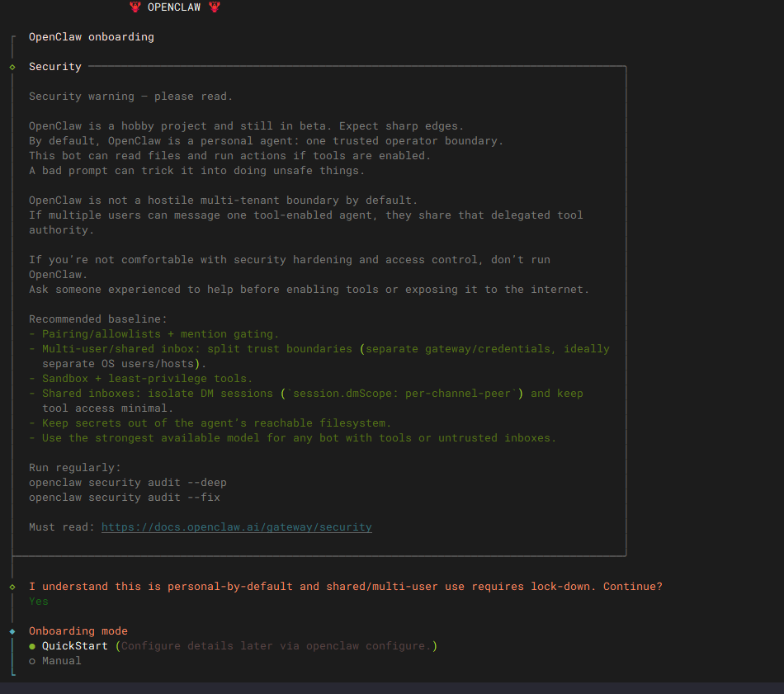784x694 pixels.
Task: Click the 'OpenClaw is not a hostile multi-tenant' line
Action: [x=223, y=201]
